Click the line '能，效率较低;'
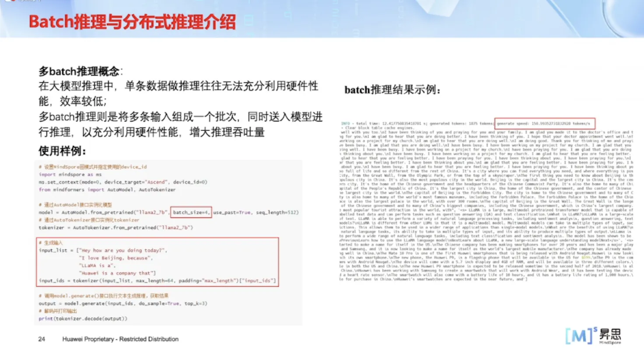The height and width of the screenshot is (355, 644). point(73,101)
